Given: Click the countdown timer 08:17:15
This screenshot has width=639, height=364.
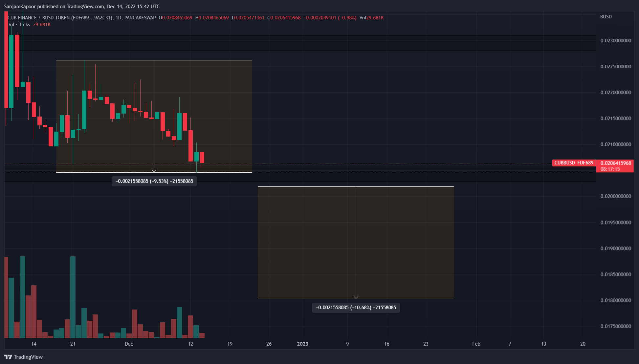Looking at the screenshot, I should pos(610,169).
